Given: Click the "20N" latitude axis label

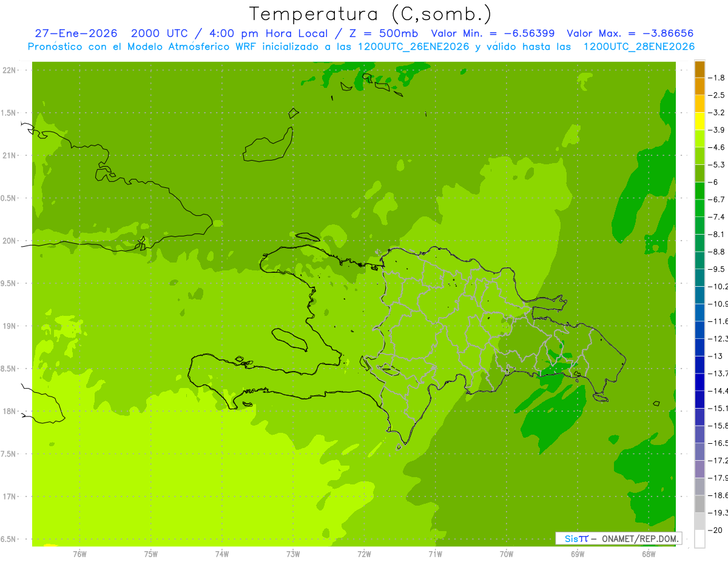Looking at the screenshot, I should (x=8, y=241).
